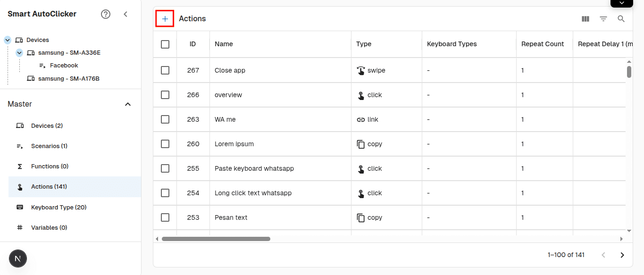Select the checkbox for WA me row

click(165, 119)
